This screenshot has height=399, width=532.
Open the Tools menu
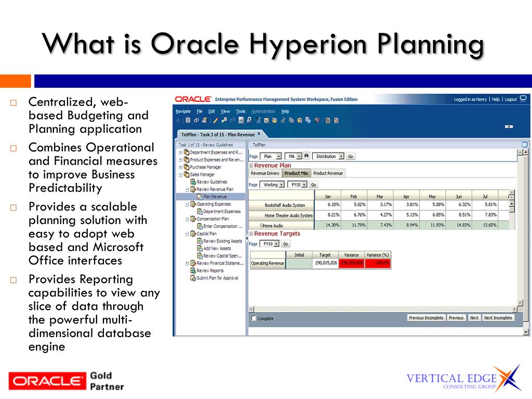point(241,111)
